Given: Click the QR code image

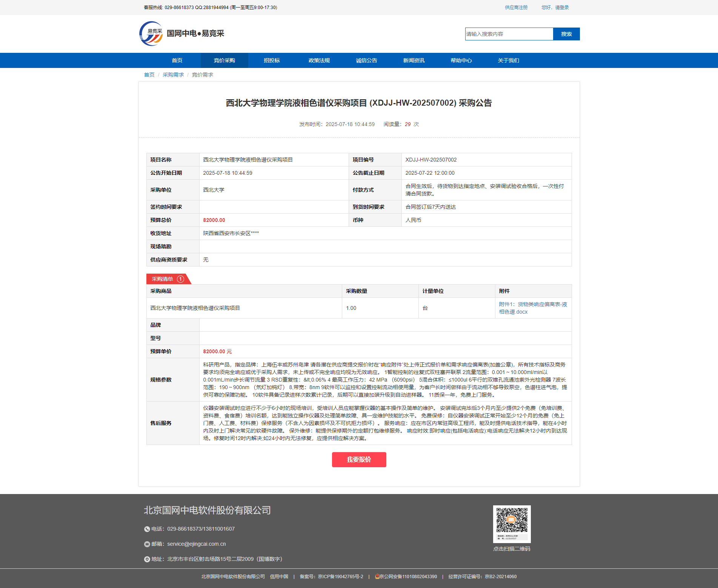Looking at the screenshot, I should 512,524.
